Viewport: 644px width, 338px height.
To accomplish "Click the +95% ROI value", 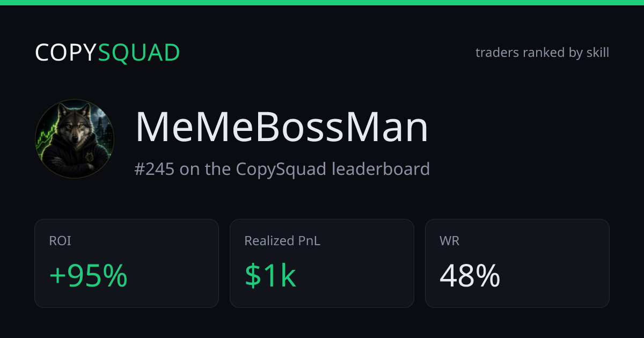I will (89, 276).
